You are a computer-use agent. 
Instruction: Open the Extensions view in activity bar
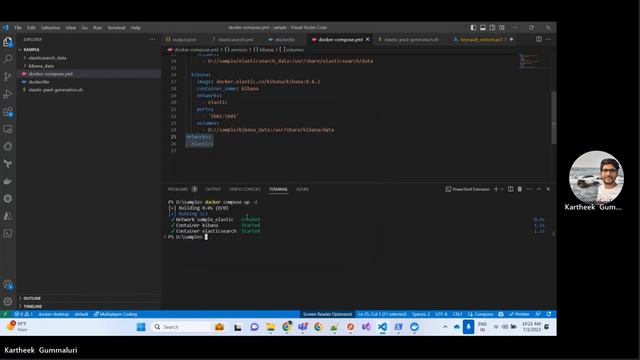(x=8, y=112)
